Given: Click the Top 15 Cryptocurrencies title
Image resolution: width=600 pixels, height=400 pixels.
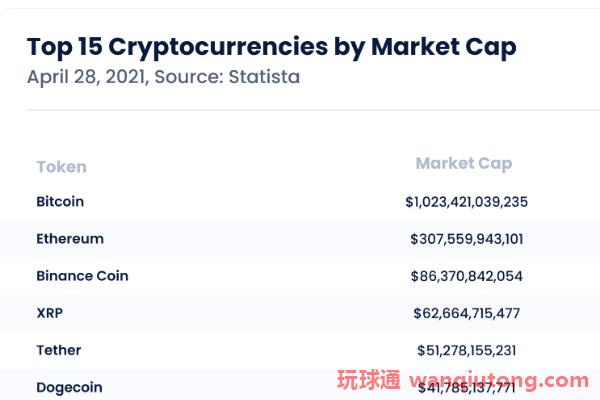Looking at the screenshot, I should point(272,47).
